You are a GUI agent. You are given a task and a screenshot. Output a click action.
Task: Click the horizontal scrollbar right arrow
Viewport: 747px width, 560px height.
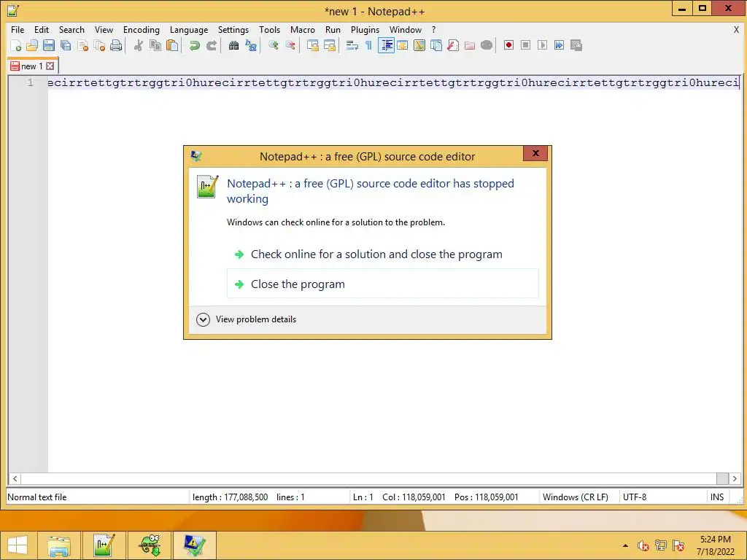point(735,478)
